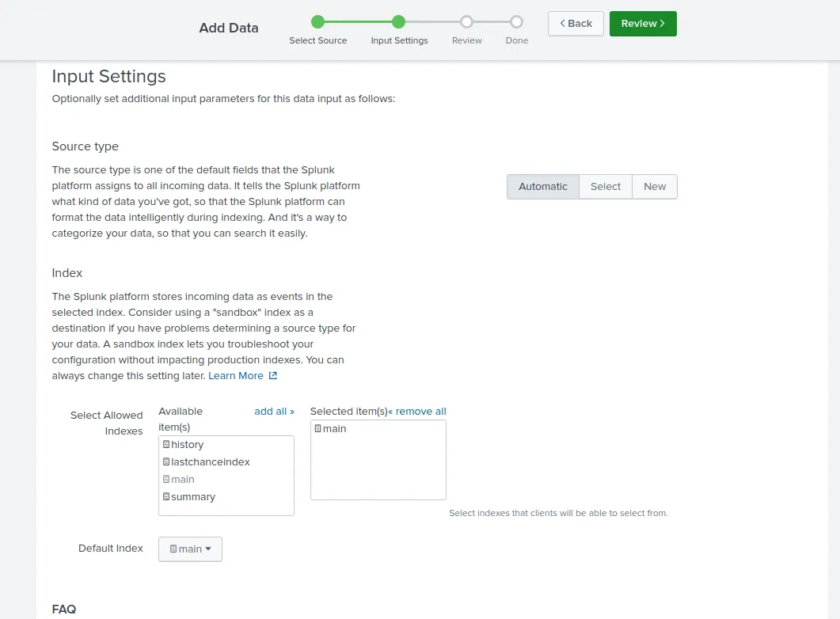Choose the New source type option
840x619 pixels.
point(655,187)
